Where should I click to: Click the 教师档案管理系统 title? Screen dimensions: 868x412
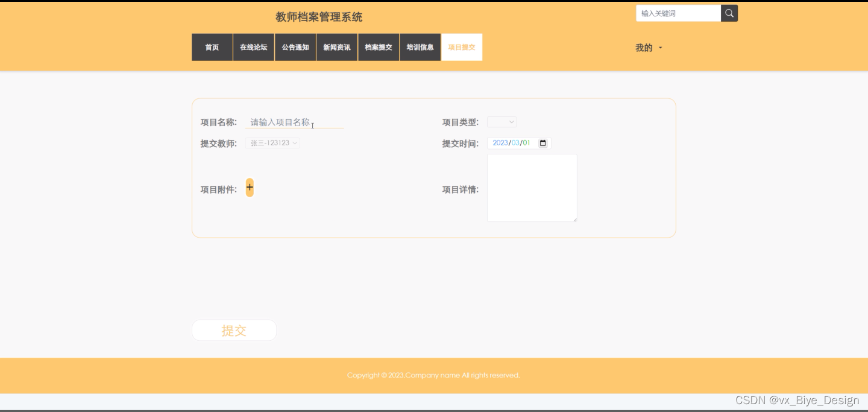pos(319,17)
